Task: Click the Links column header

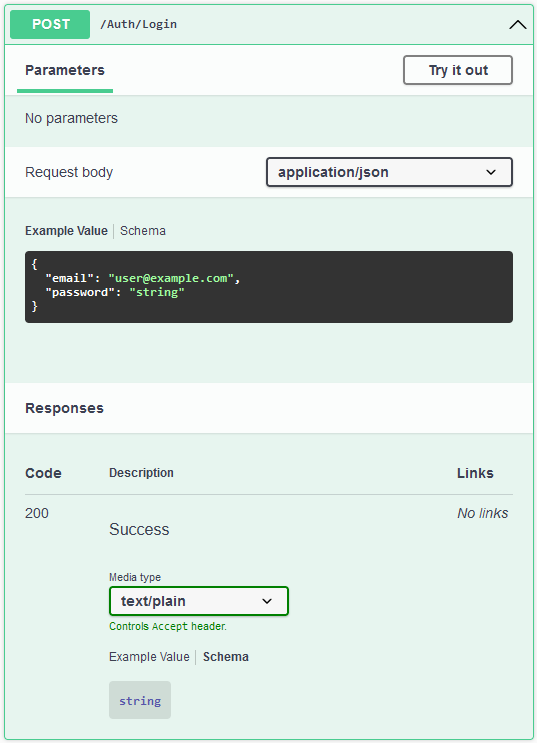Action: (x=475, y=473)
